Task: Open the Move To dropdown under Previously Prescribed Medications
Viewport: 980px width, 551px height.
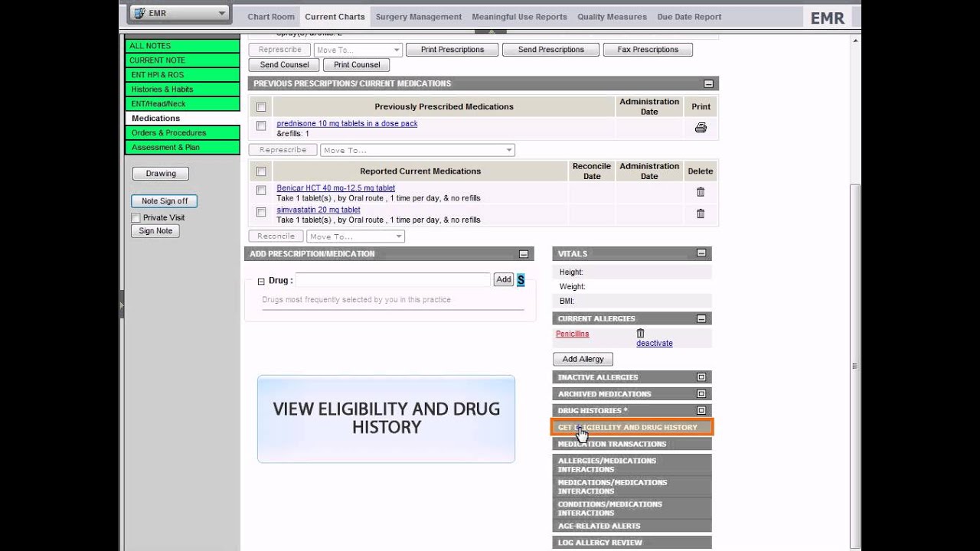Action: click(x=417, y=150)
